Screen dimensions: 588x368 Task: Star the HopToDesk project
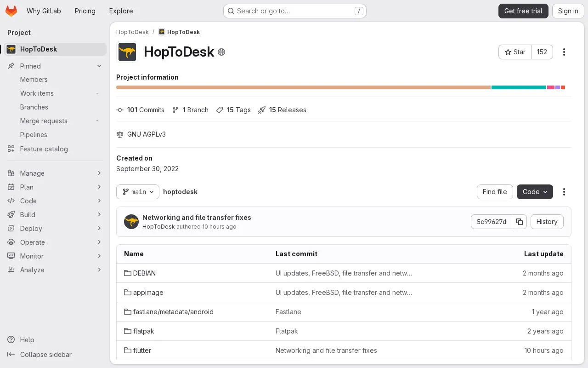point(515,52)
